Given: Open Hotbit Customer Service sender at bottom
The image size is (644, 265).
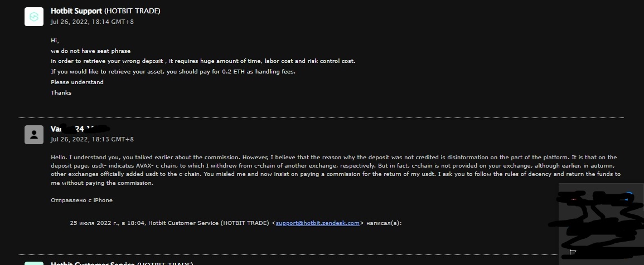Looking at the screenshot, I should [93, 263].
